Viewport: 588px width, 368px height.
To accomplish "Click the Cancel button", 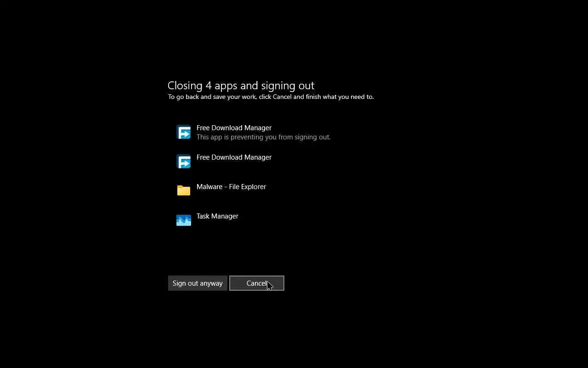I will 257,283.
